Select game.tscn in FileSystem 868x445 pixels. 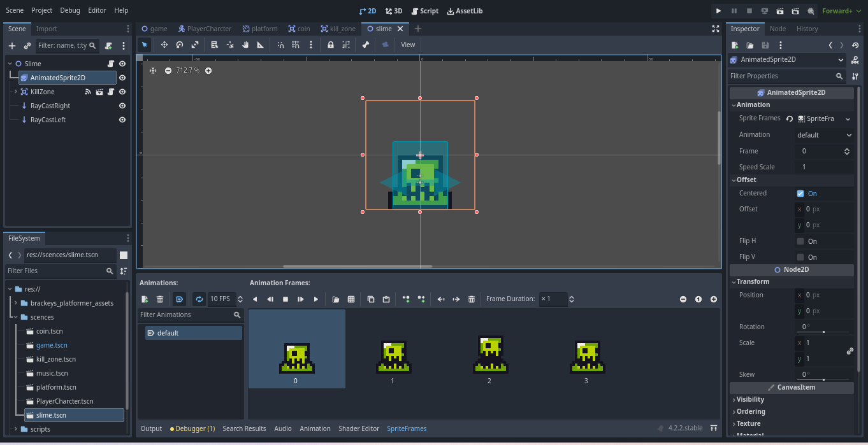(x=52, y=345)
